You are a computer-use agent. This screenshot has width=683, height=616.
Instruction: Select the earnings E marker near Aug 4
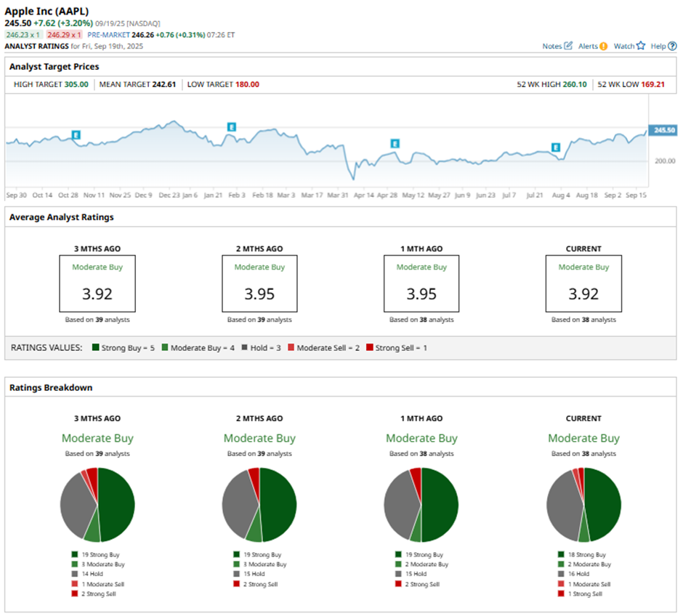tap(555, 147)
